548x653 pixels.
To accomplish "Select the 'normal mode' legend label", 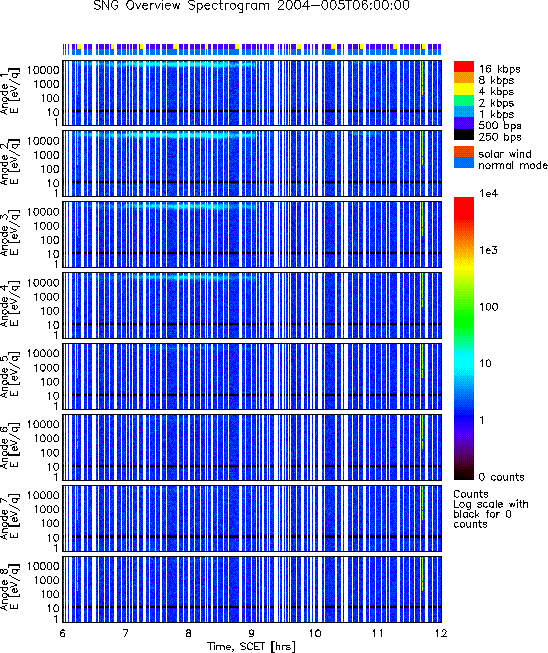I will pyautogui.click(x=513, y=165).
